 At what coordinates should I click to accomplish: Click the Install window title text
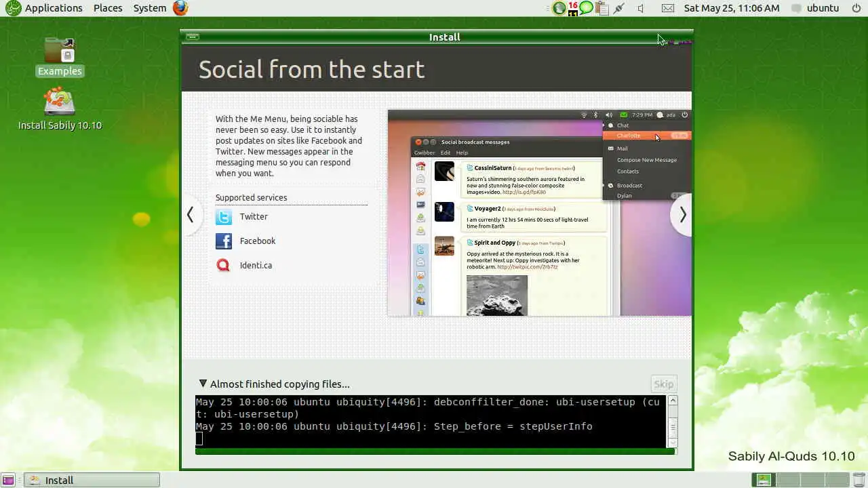[445, 37]
